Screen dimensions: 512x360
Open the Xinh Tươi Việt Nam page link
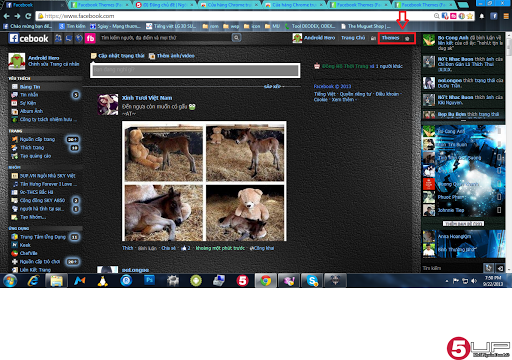coord(147,98)
